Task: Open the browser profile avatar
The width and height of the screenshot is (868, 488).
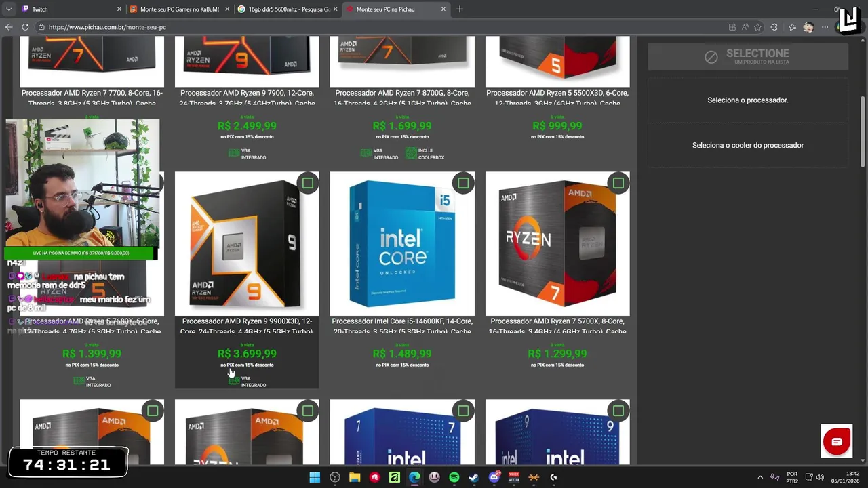Action: click(808, 27)
